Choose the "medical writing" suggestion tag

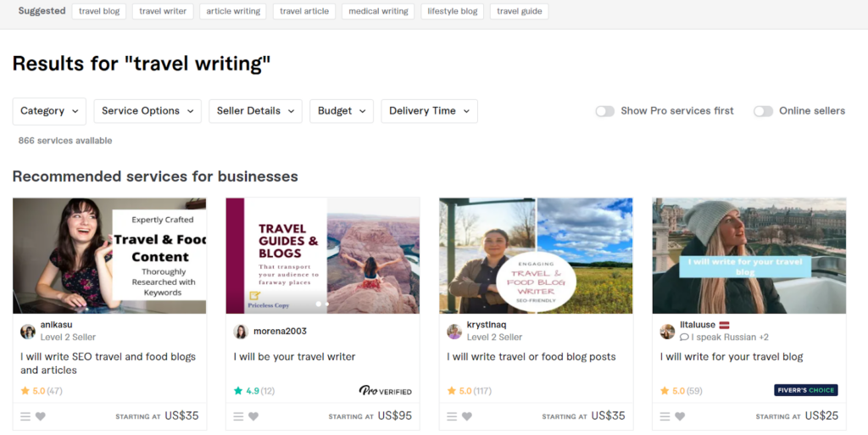tap(378, 11)
